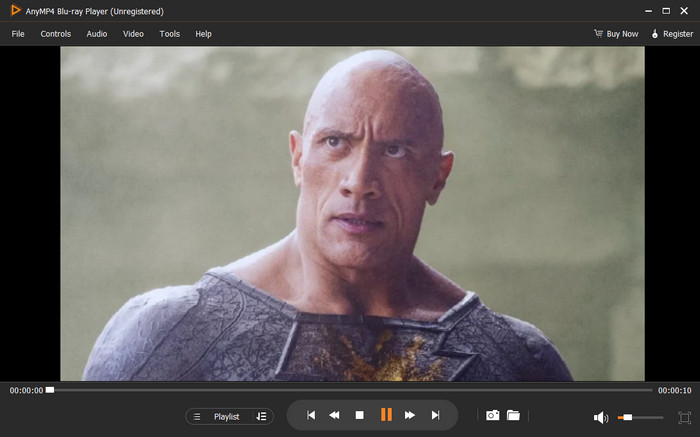The height and width of the screenshot is (437, 700).
Task: Minimize the AnyMP4 player window
Action: [x=648, y=11]
